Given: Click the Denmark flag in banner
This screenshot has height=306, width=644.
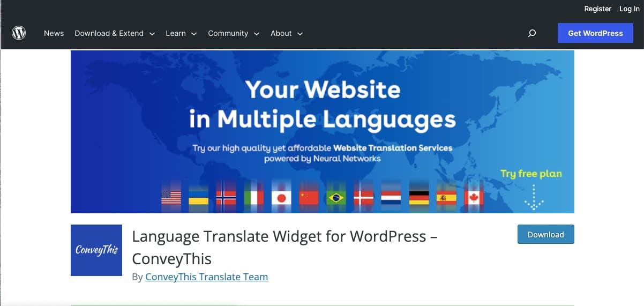Looking at the screenshot, I should 364,198.
